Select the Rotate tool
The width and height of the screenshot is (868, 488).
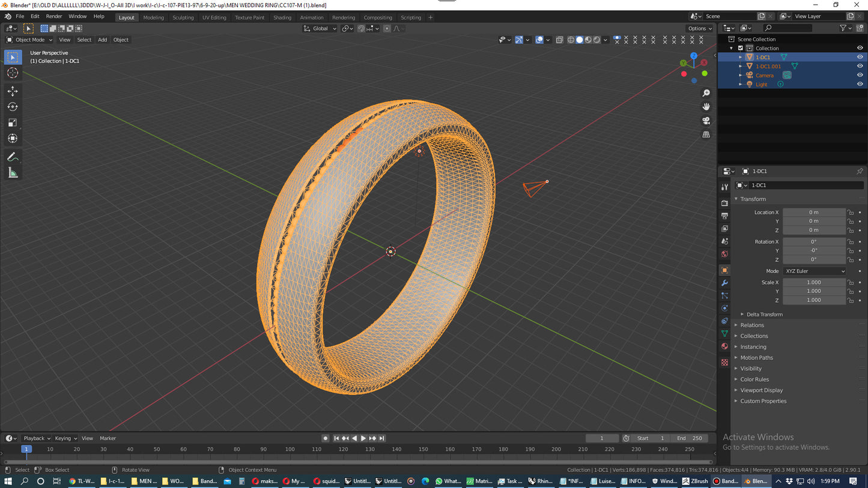13,106
